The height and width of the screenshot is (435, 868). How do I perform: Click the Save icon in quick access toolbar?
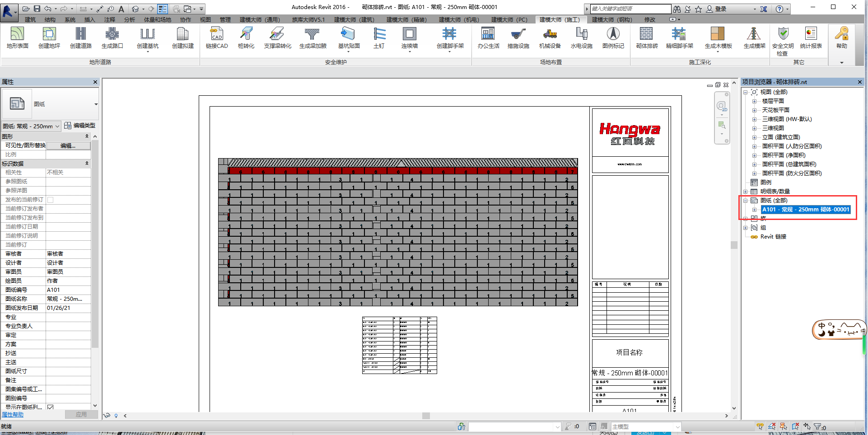(x=37, y=9)
